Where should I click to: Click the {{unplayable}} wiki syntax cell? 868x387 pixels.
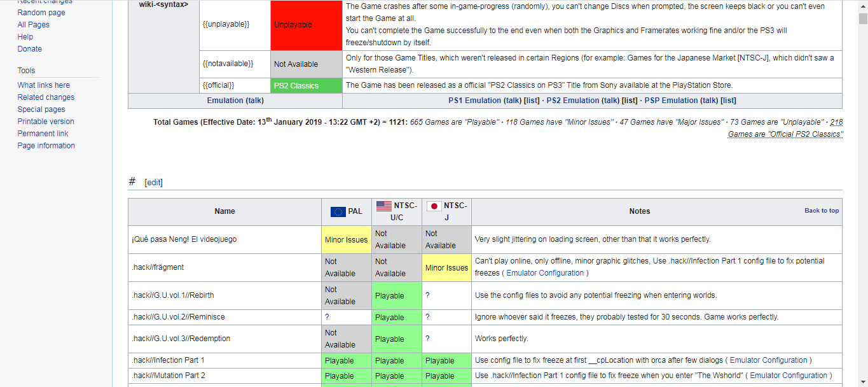pos(234,25)
